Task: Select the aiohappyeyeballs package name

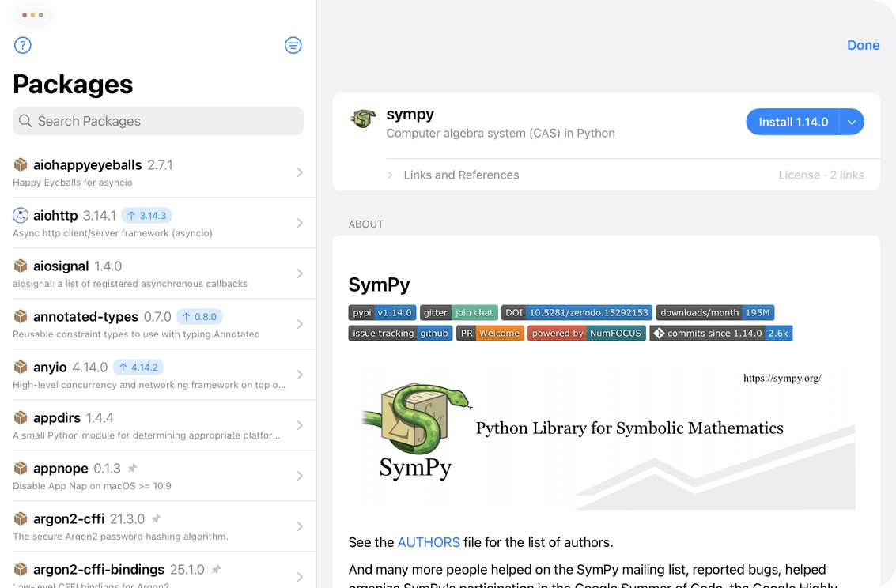Action: pos(88,165)
